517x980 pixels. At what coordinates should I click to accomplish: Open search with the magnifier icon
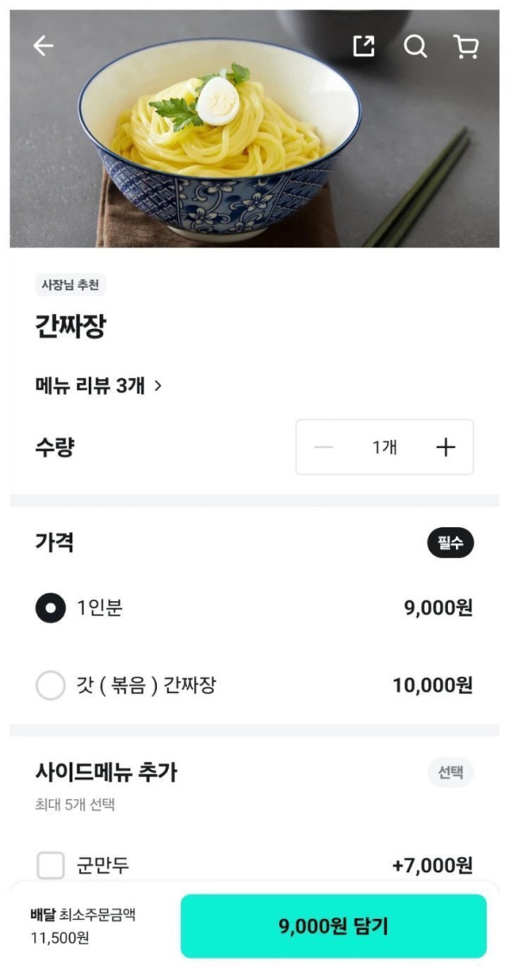pos(415,46)
